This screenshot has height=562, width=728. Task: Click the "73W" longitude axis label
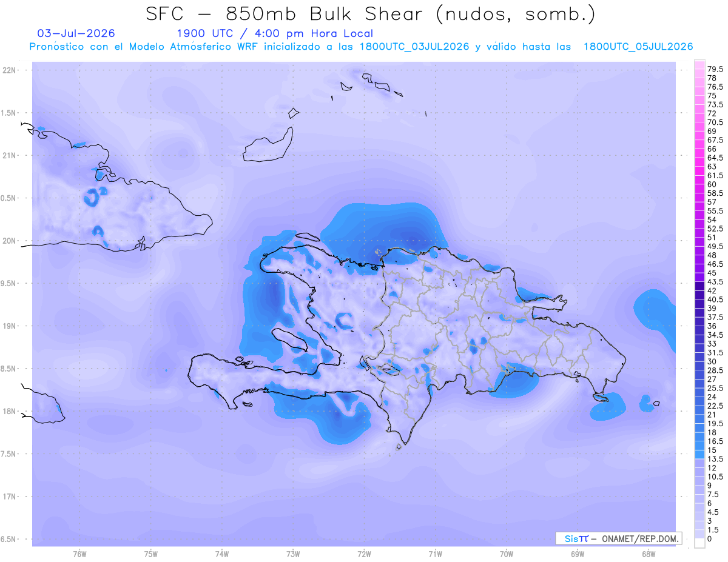coord(293,554)
